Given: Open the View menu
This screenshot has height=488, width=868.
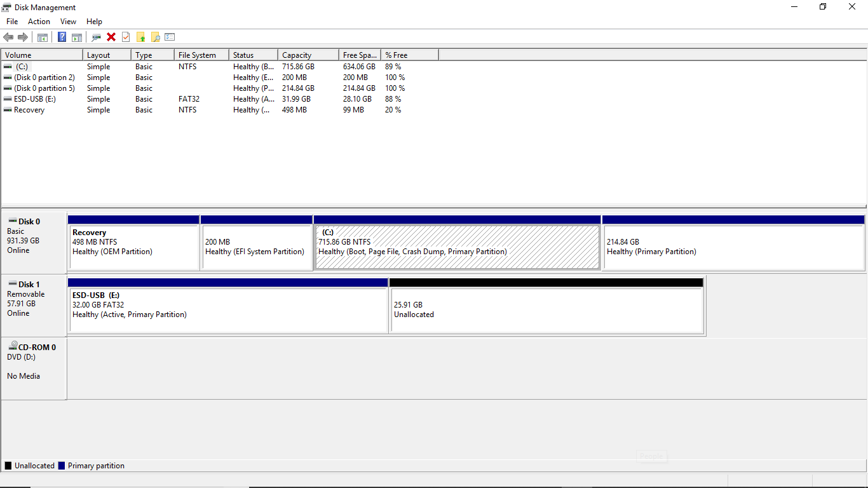Looking at the screenshot, I should coord(68,22).
